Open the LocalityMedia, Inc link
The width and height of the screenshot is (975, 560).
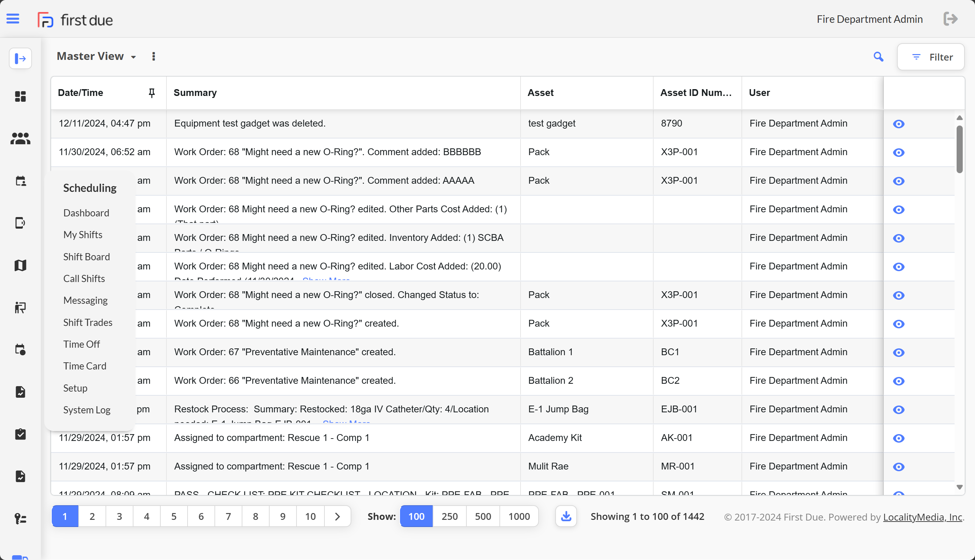tap(922, 517)
